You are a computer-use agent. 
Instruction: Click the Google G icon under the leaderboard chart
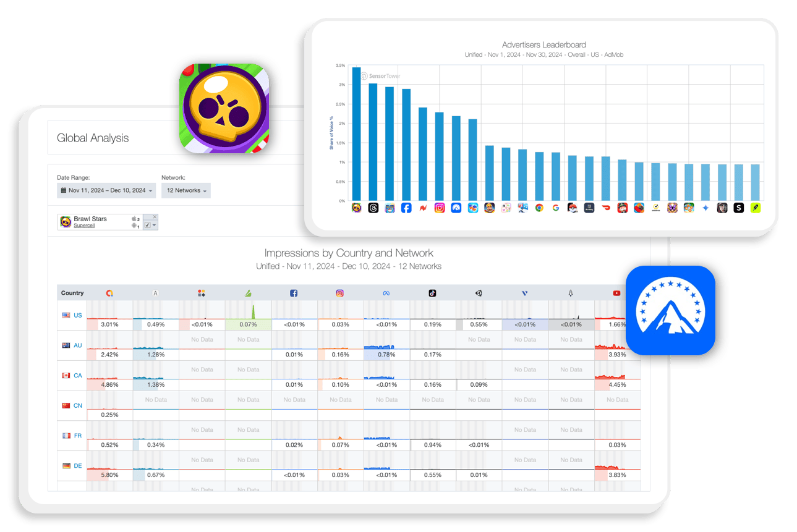pos(556,208)
